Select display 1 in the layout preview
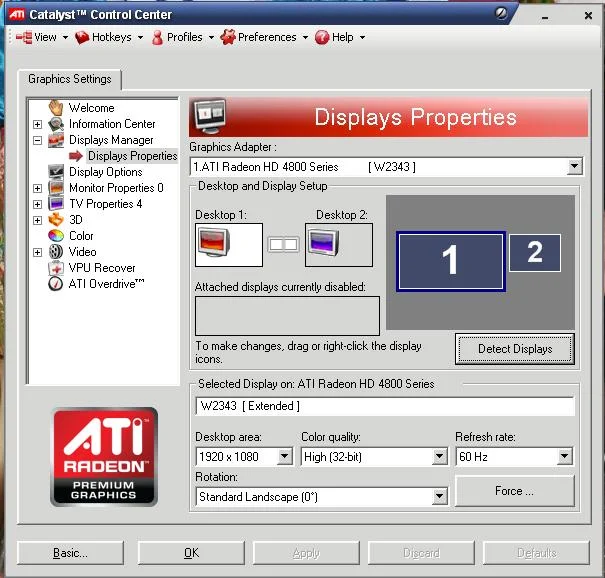Image resolution: width=605 pixels, height=578 pixels. (x=451, y=261)
